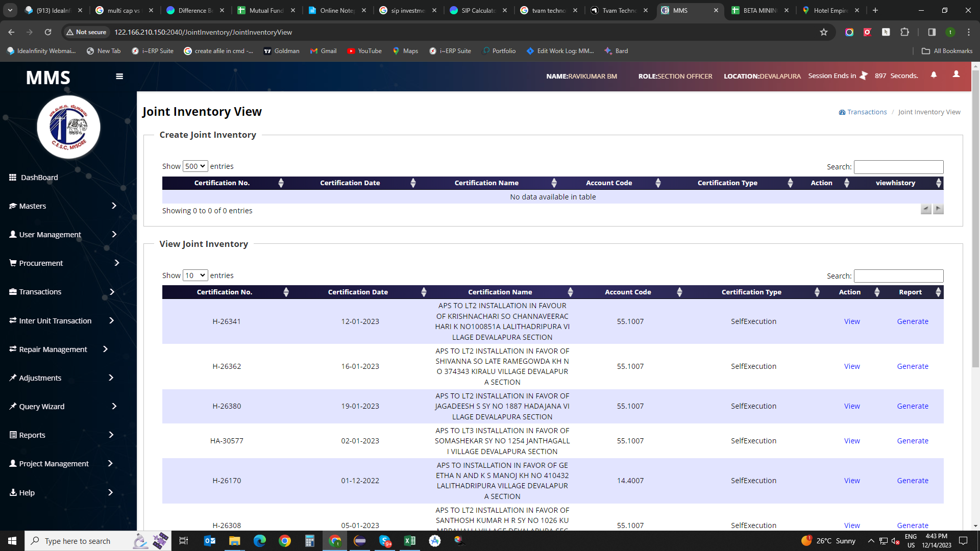The image size is (980, 551).
Task: Go back in browser history
Action: tap(11, 32)
